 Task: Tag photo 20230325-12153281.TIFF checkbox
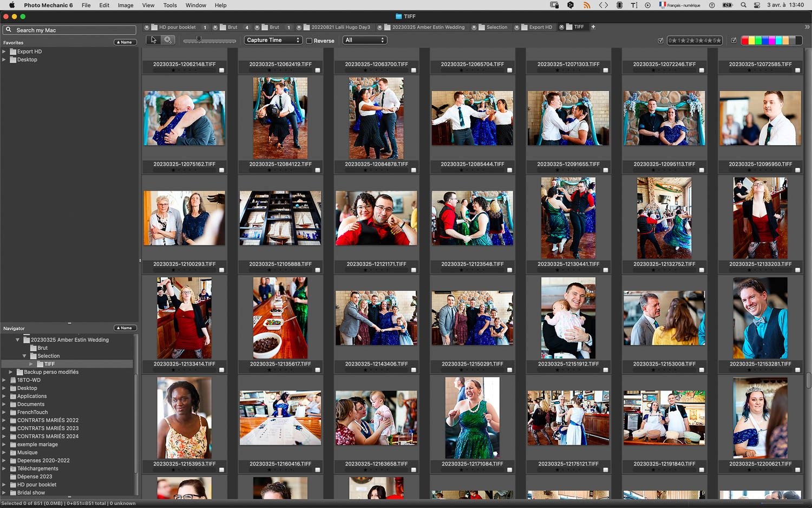pos(797,370)
